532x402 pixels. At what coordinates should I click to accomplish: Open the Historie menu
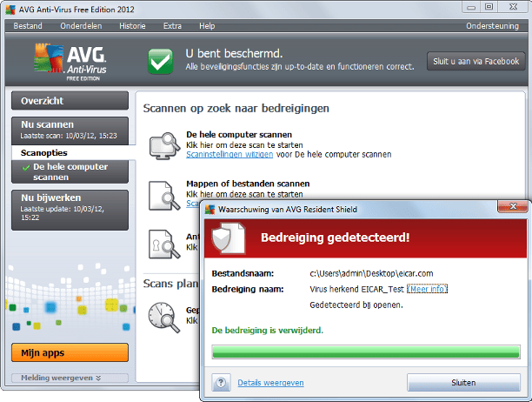(x=132, y=26)
